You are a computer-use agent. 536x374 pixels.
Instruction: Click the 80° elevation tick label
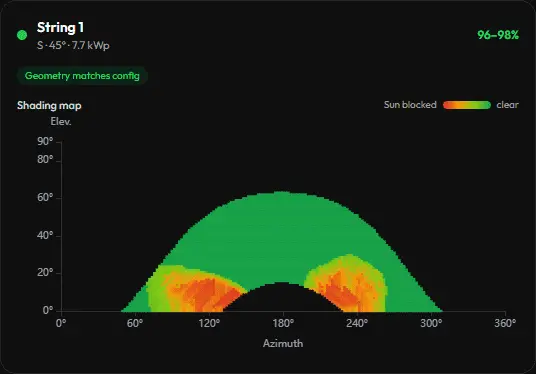point(45,159)
